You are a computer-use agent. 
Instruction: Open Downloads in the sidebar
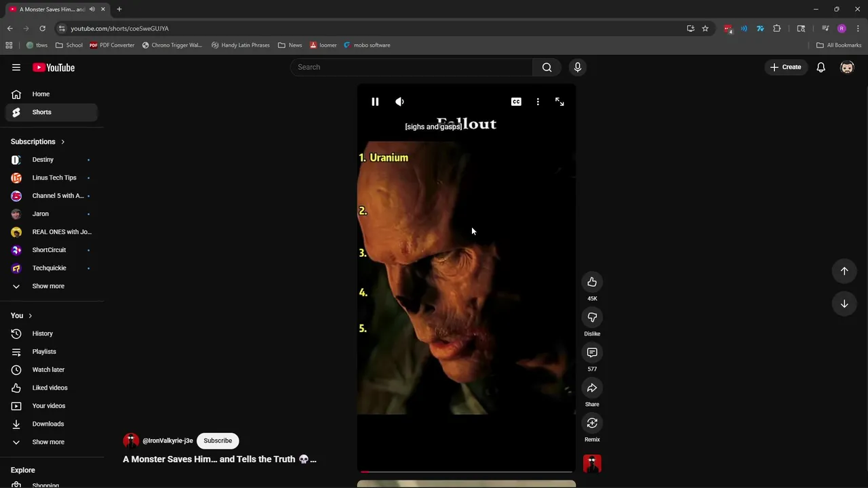(52, 424)
